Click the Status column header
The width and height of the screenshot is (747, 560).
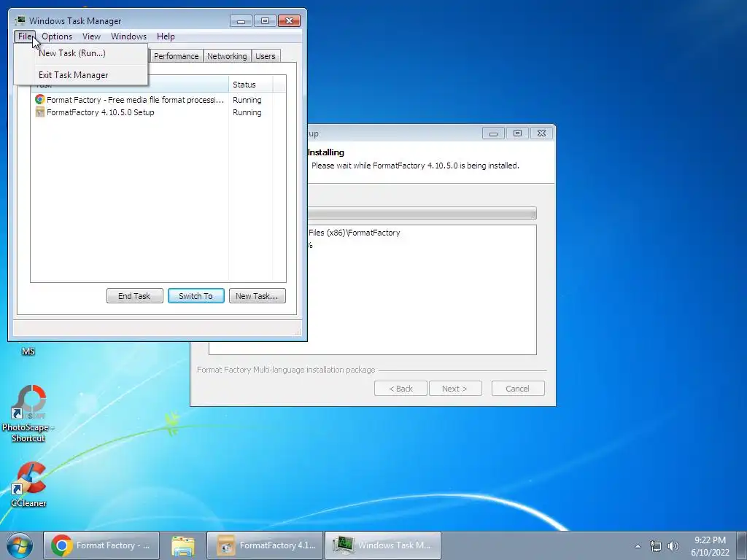[251, 85]
